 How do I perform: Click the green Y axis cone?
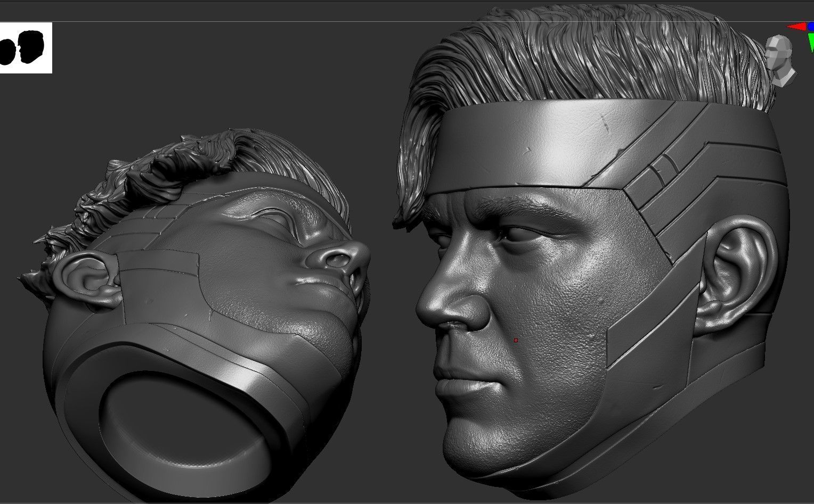click(x=811, y=41)
